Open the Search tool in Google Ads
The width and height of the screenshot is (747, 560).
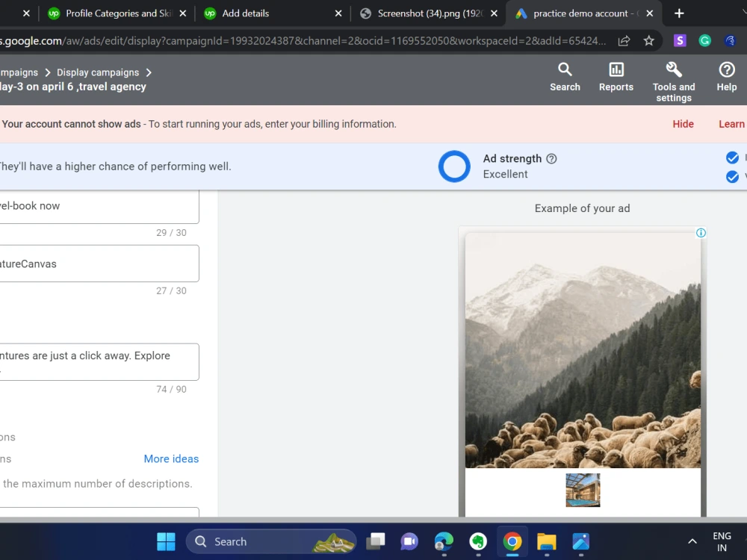565,77
